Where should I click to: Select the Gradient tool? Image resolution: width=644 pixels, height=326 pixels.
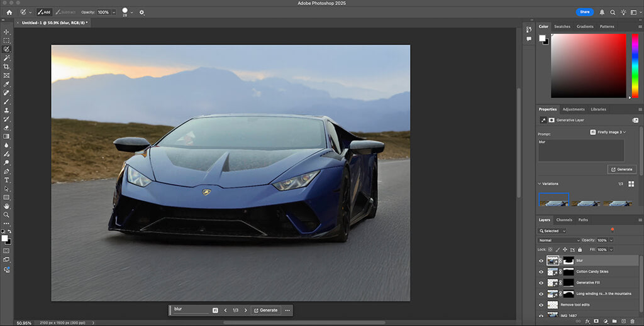pos(6,136)
